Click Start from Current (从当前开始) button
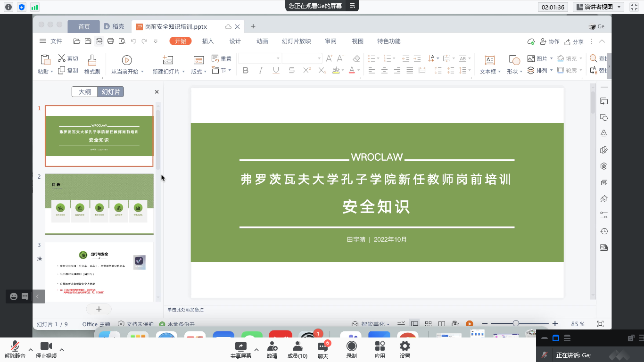644x362 pixels. tap(127, 60)
